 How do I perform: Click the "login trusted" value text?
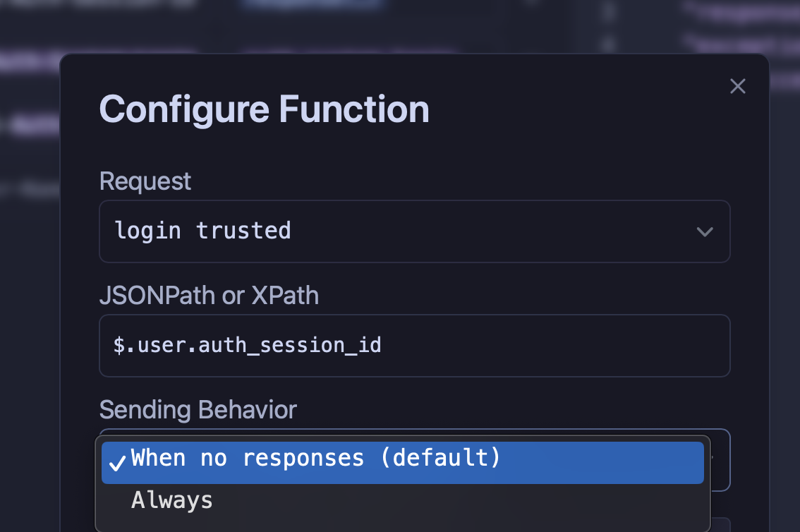203,231
